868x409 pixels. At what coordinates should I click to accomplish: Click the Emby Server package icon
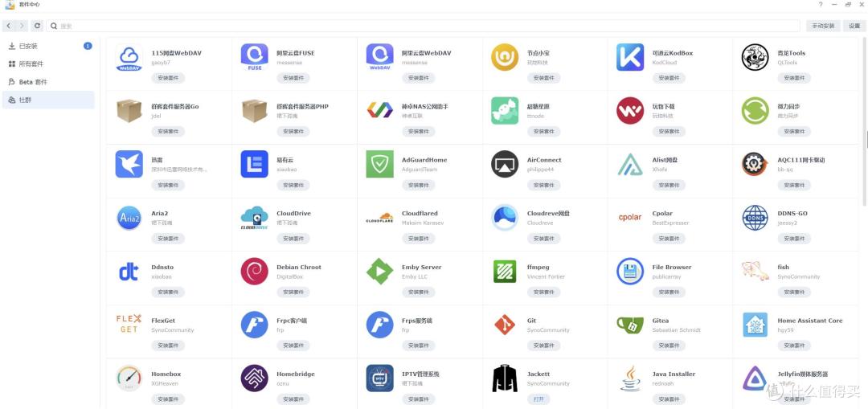point(379,271)
